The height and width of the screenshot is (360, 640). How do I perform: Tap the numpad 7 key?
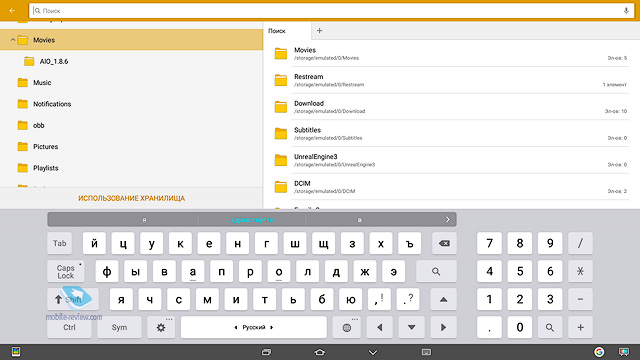(x=489, y=243)
